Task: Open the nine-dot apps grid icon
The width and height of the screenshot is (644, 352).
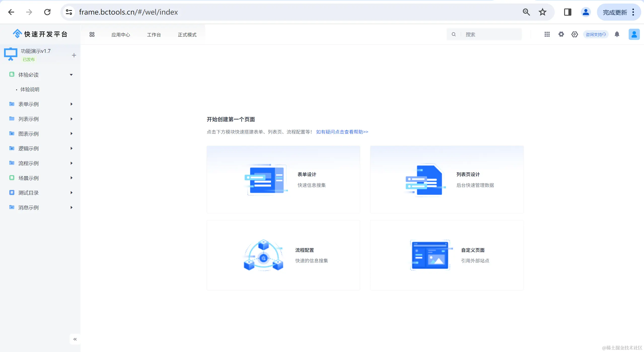Action: pos(547,34)
